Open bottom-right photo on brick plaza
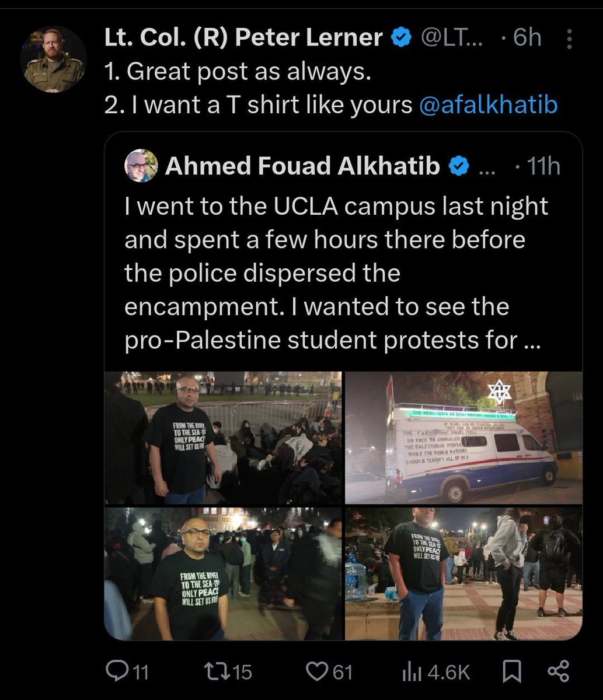 click(463, 573)
